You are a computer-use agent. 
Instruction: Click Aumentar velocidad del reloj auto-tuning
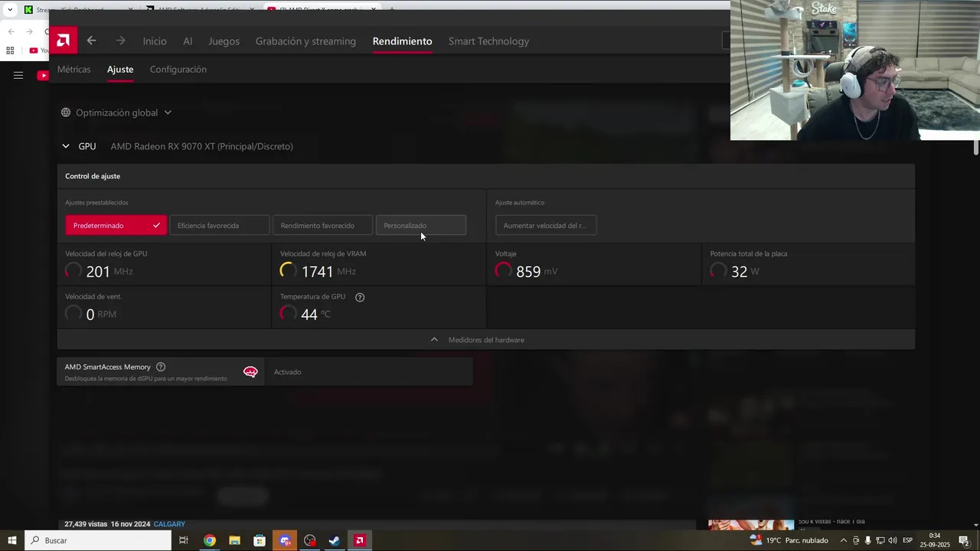click(x=545, y=225)
